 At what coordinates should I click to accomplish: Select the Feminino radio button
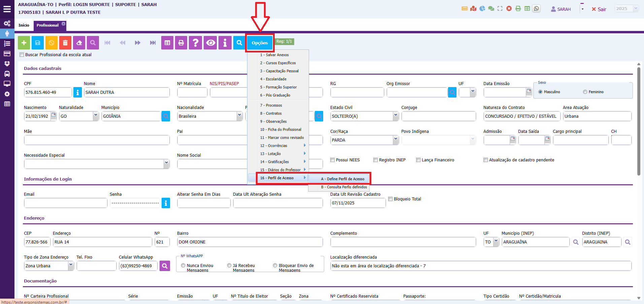[585, 92]
